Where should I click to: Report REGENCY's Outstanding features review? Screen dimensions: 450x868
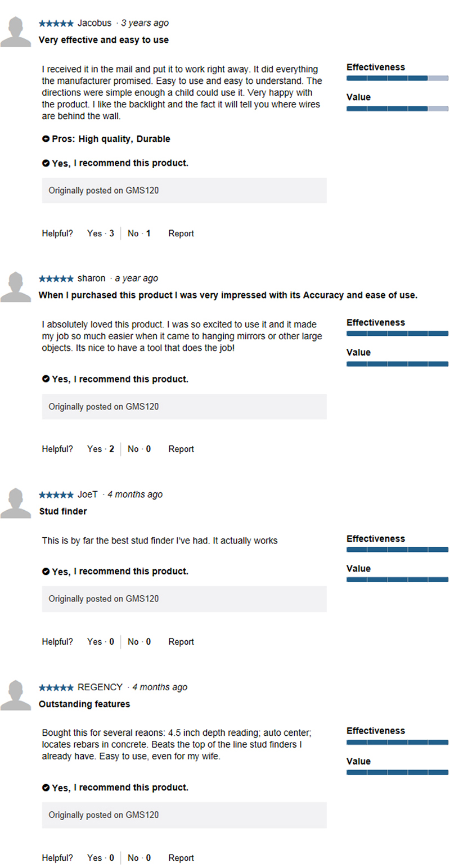click(x=181, y=858)
